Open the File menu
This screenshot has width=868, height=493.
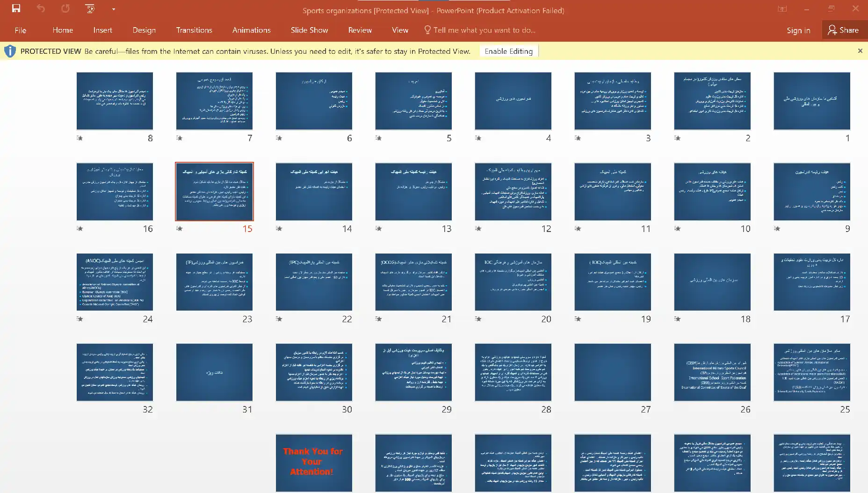click(x=20, y=30)
